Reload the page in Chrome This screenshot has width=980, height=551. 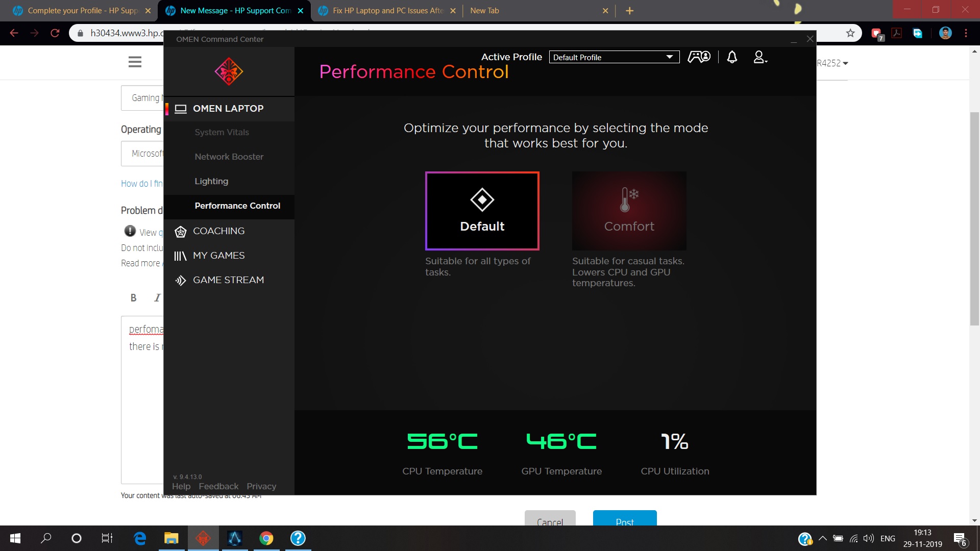[55, 33]
